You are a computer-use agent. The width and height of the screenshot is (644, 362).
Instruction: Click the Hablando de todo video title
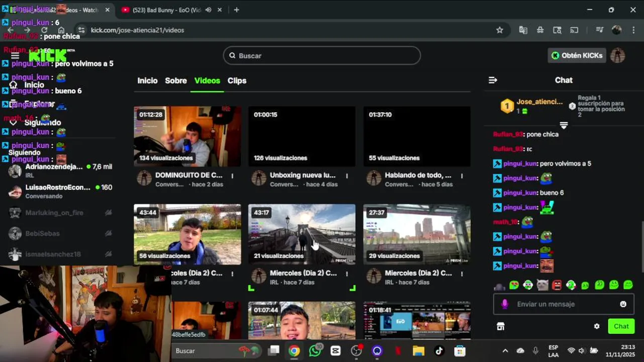click(418, 175)
